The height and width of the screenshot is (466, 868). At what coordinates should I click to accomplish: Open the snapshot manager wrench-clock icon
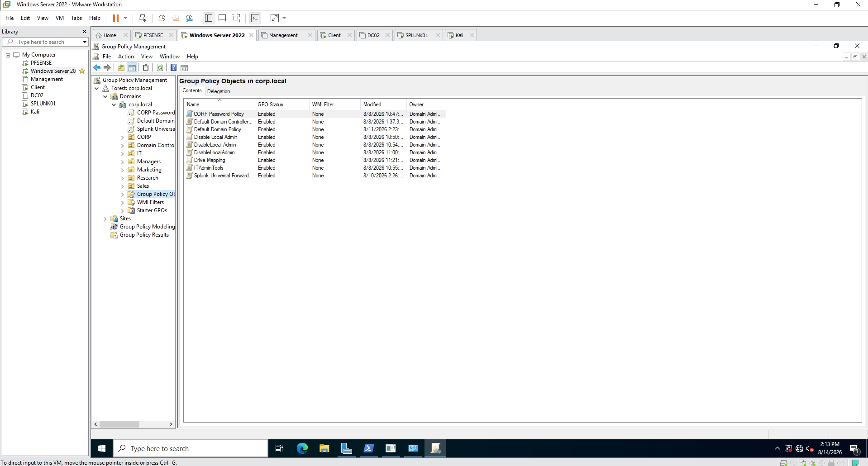click(x=189, y=18)
